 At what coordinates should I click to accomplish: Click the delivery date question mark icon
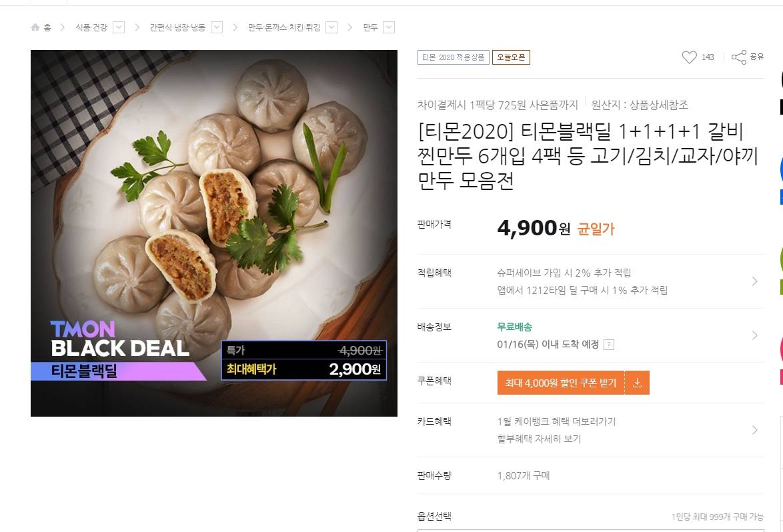click(x=608, y=345)
